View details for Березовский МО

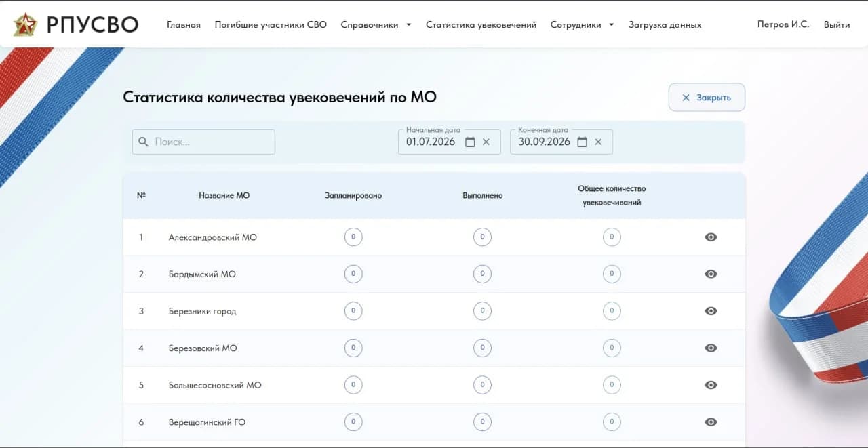coord(711,348)
